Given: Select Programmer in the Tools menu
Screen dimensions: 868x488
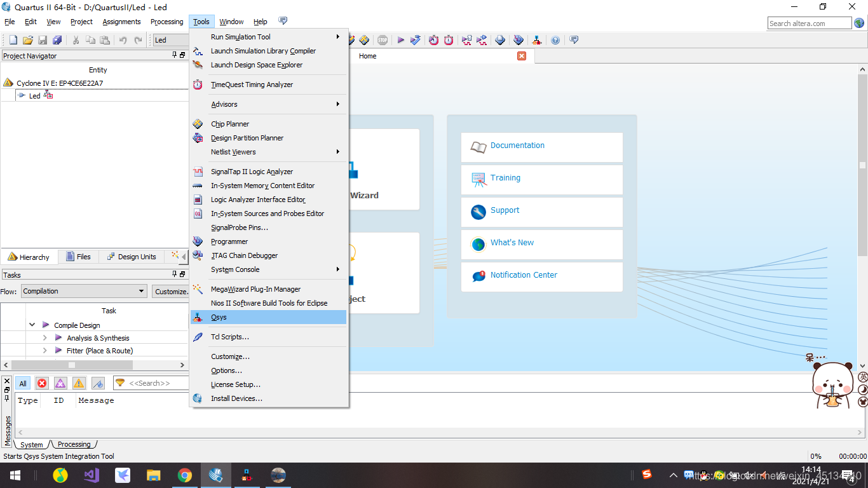Looking at the screenshot, I should [269, 241].
